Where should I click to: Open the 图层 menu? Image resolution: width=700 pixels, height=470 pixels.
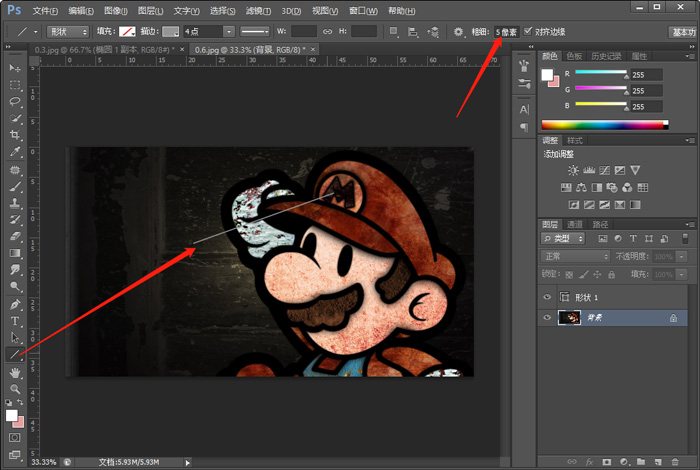pos(150,11)
